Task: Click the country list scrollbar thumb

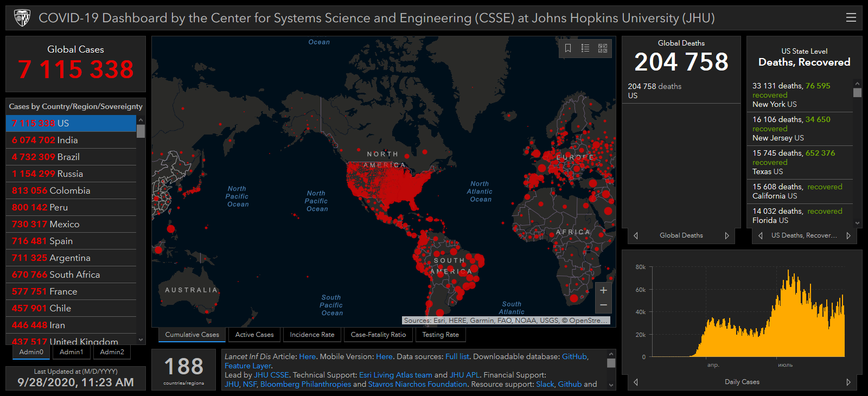Action: [141, 131]
